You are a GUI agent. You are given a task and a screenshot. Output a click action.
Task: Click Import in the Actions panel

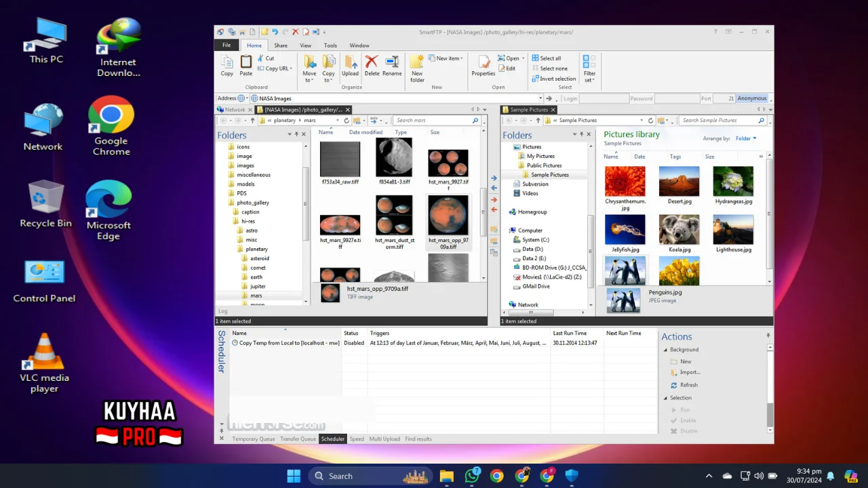685,372
